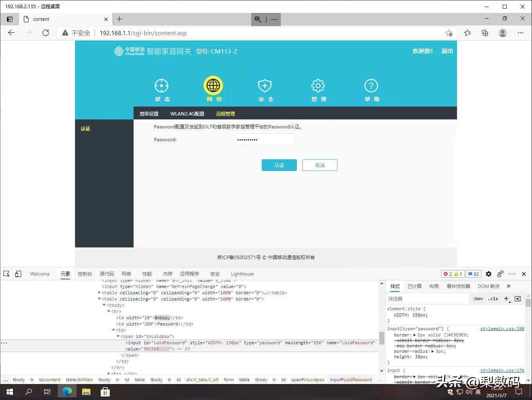The height and width of the screenshot is (400, 532).
Task: Open Microsoft Store from taskbar
Action: tap(105, 392)
